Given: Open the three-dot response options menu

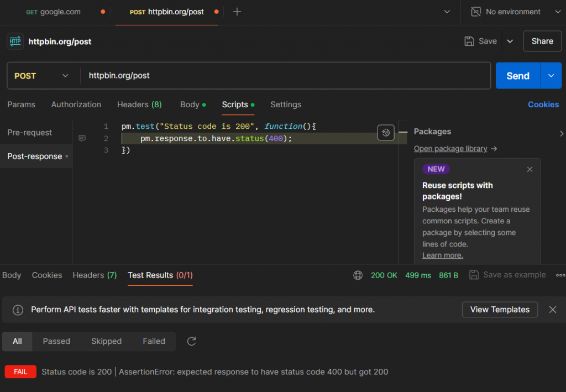Looking at the screenshot, I should pyautogui.click(x=560, y=275).
